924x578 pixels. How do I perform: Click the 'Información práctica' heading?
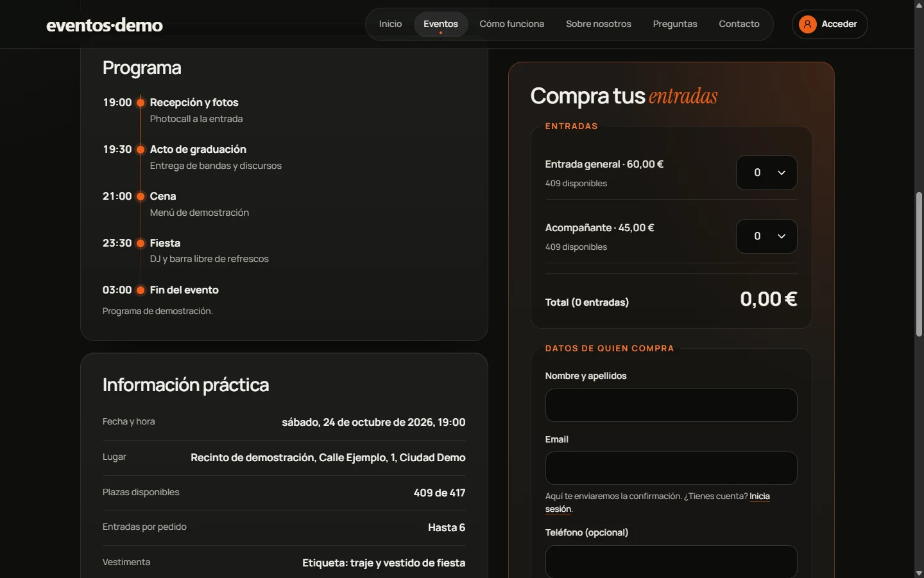click(185, 385)
